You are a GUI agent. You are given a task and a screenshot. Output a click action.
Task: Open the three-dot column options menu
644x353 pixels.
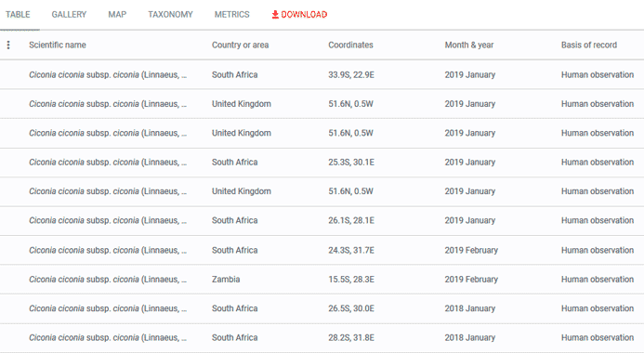pyautogui.click(x=8, y=46)
